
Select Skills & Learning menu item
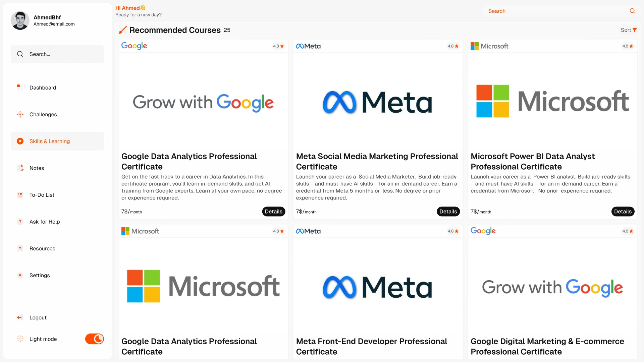click(x=57, y=141)
